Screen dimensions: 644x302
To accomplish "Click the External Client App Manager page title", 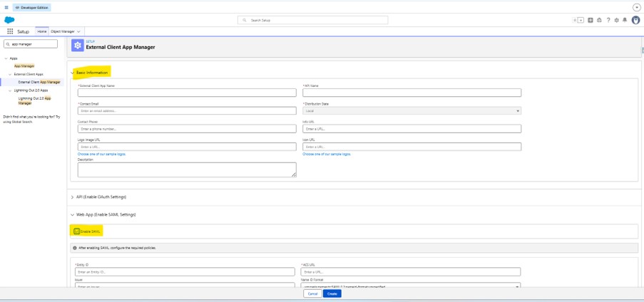I will pos(121,47).
